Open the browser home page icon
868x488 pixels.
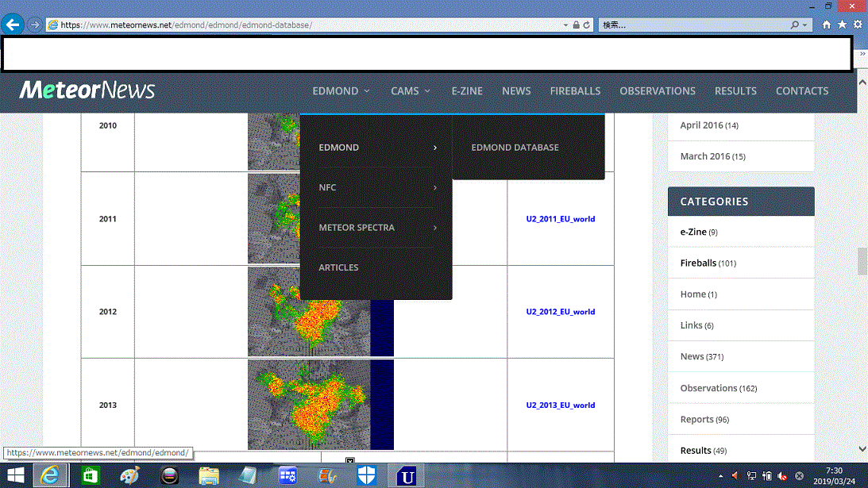827,25
